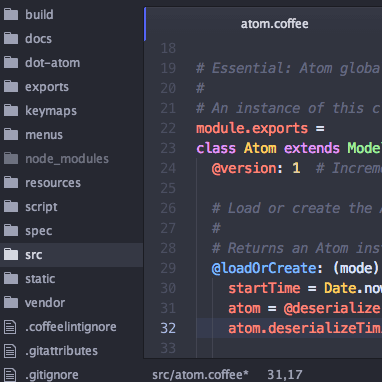Click the keymaps folder icon
Screen dimensions: 382x382
pos(11,110)
